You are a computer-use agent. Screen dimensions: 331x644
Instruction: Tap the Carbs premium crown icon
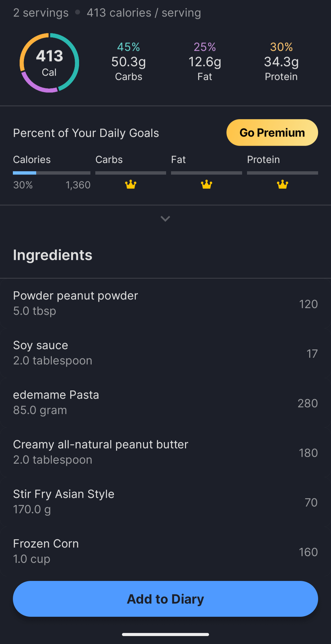(x=131, y=184)
